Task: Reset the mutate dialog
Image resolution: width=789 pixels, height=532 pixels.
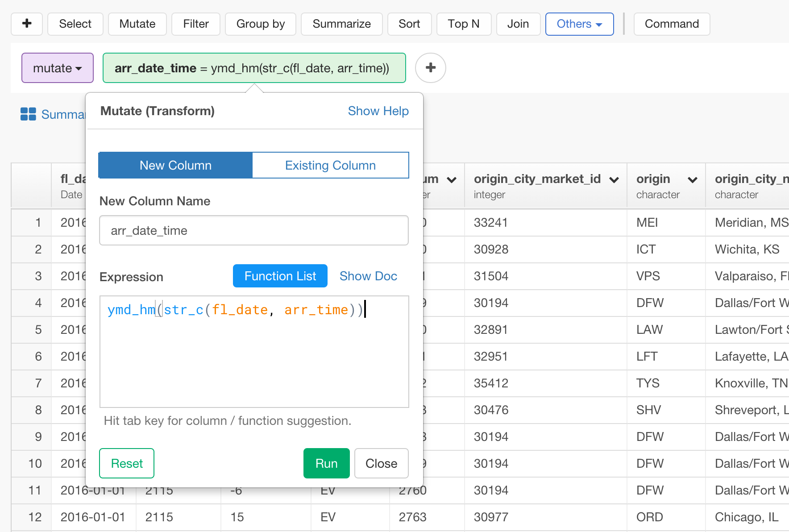Action: click(x=126, y=463)
